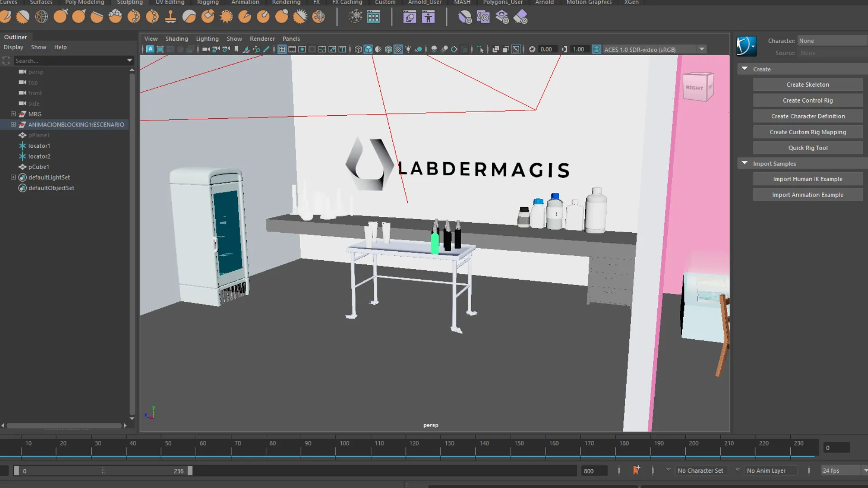Expand the defaultLightSet node

tap(13, 177)
